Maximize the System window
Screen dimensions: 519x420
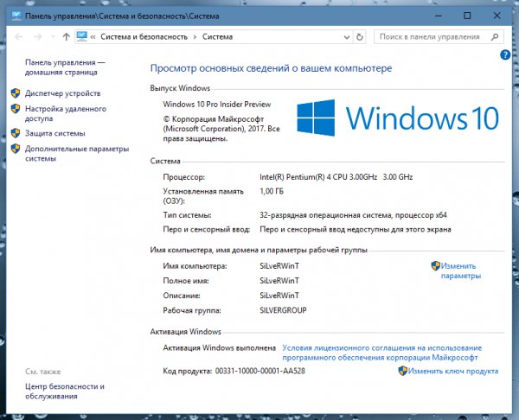point(467,16)
